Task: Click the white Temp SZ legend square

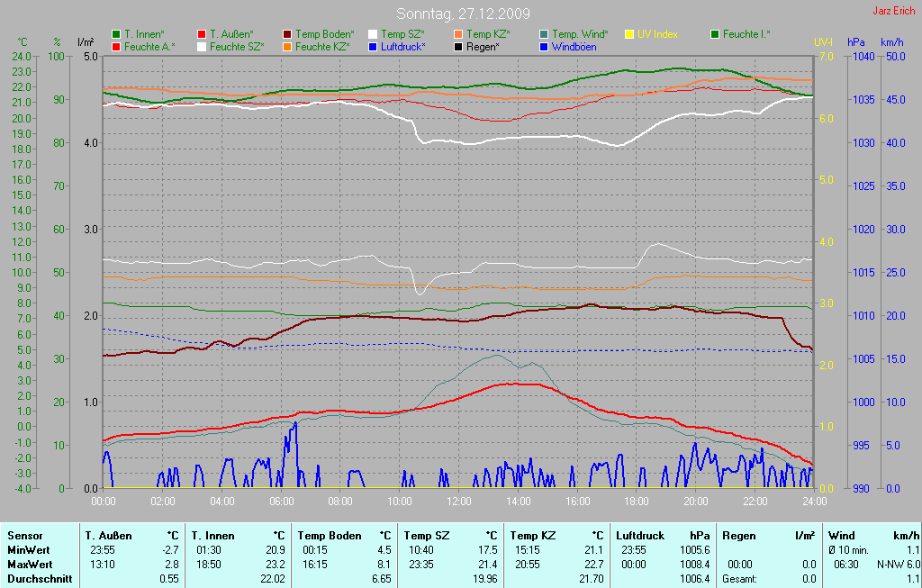Action: click(x=373, y=34)
